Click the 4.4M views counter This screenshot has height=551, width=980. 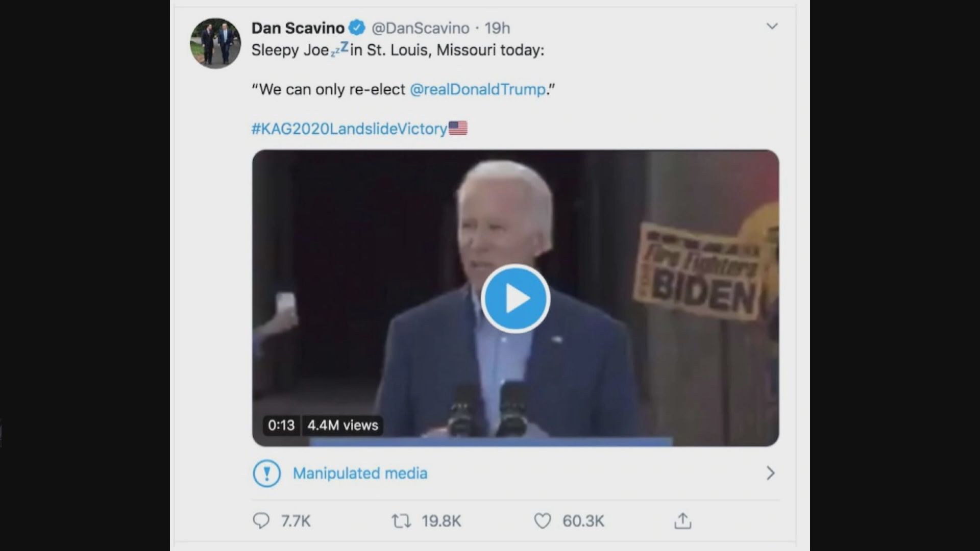point(342,425)
